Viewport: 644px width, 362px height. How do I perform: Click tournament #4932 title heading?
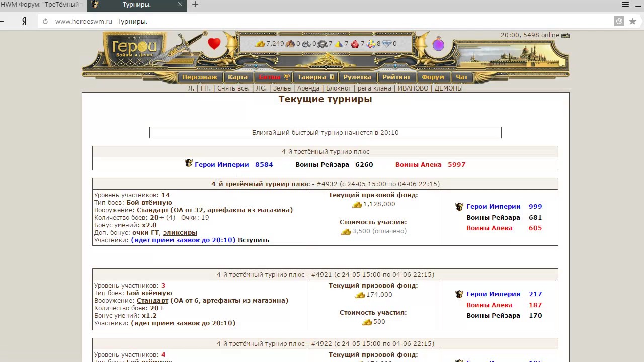[326, 184]
